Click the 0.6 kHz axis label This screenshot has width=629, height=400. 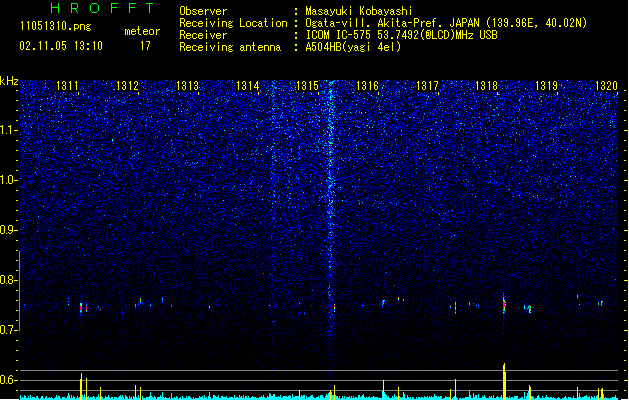[9, 380]
